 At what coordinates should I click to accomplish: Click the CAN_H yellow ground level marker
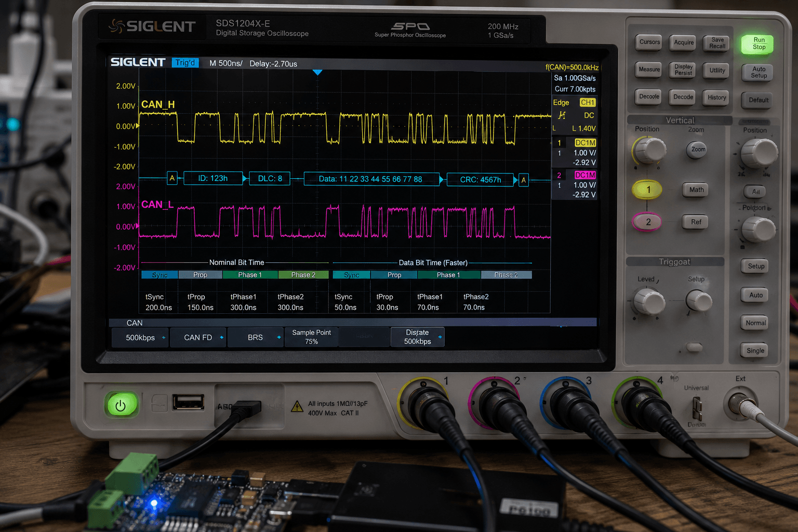pos(138,126)
